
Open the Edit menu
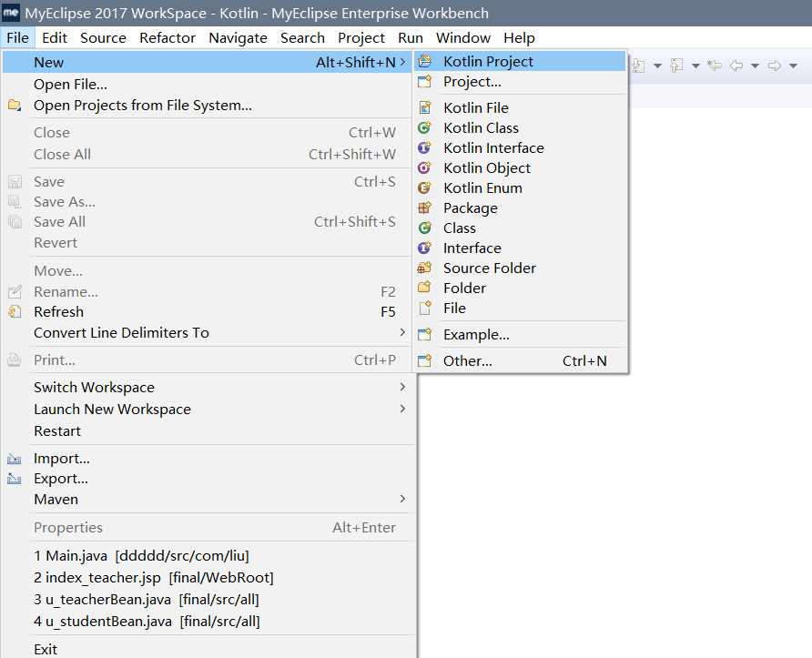tap(55, 38)
